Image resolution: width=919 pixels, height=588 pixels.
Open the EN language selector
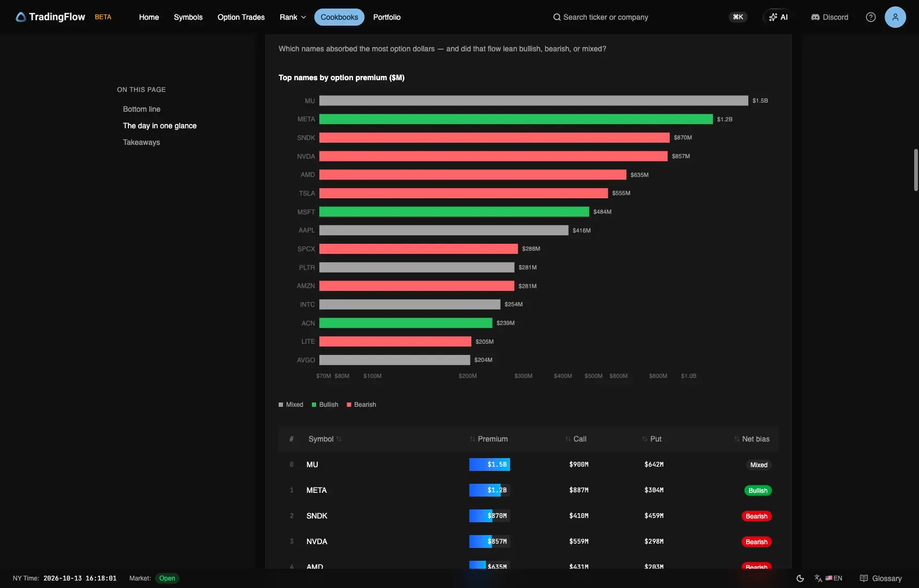coord(829,578)
